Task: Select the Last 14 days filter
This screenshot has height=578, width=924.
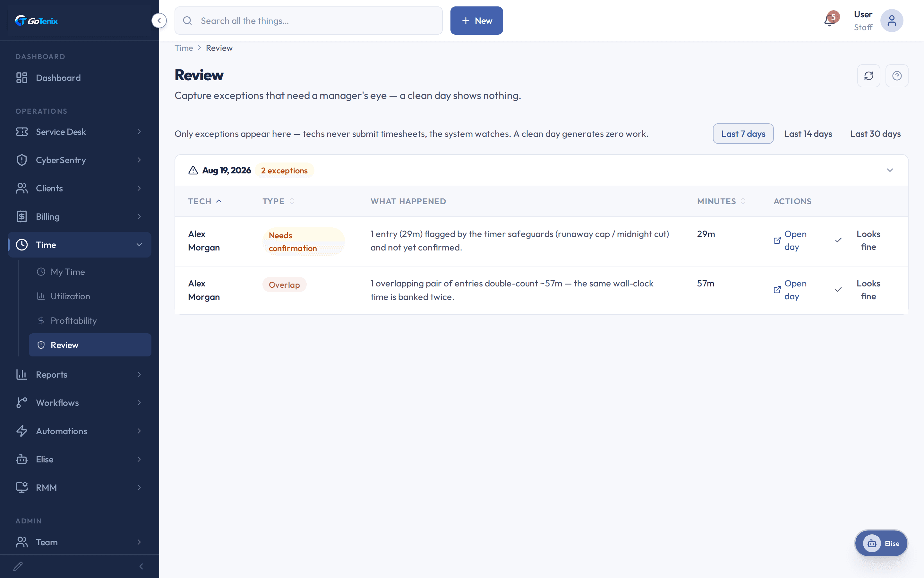Action: tap(808, 133)
